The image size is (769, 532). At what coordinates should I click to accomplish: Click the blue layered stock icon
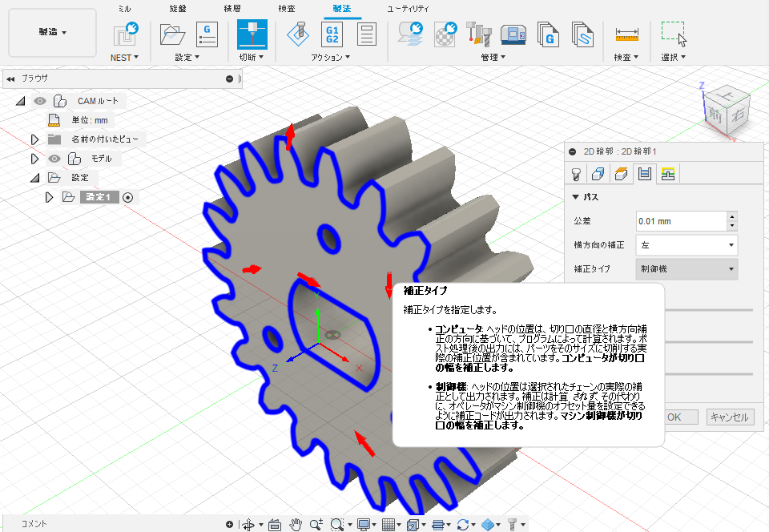(488, 525)
